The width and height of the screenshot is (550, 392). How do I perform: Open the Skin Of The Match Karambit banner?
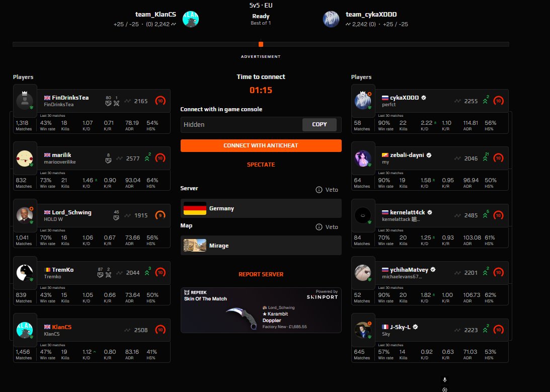[x=261, y=310]
